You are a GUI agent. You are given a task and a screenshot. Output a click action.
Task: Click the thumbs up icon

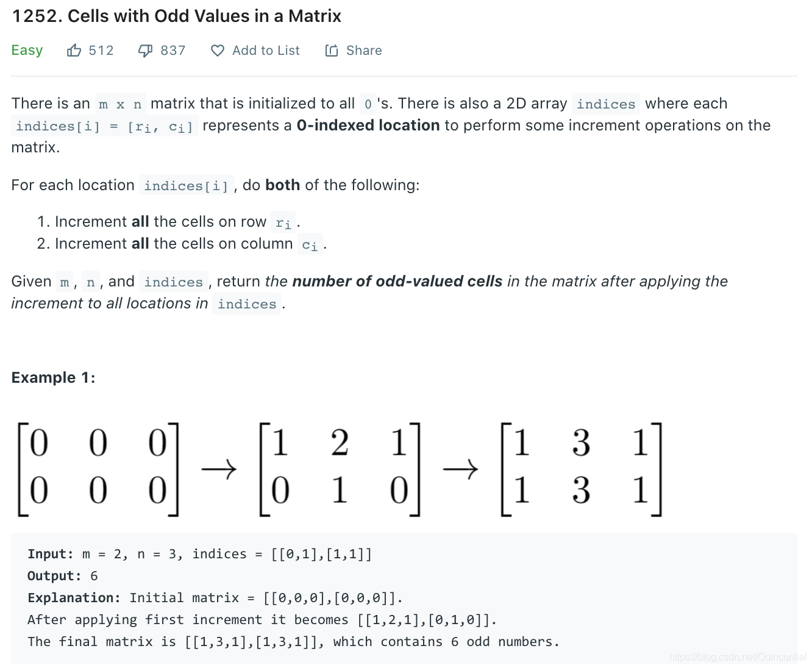pyautogui.click(x=73, y=50)
